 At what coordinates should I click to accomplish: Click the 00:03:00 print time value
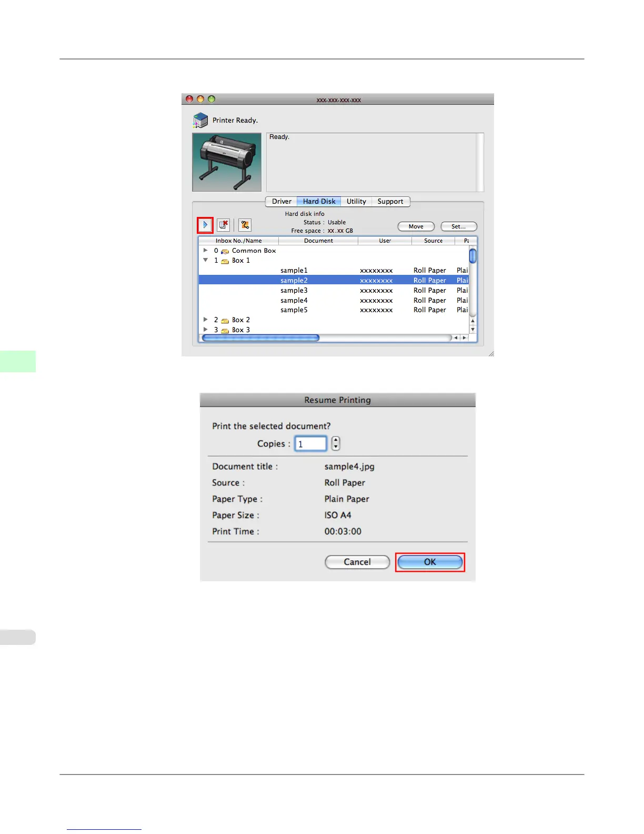(x=343, y=532)
